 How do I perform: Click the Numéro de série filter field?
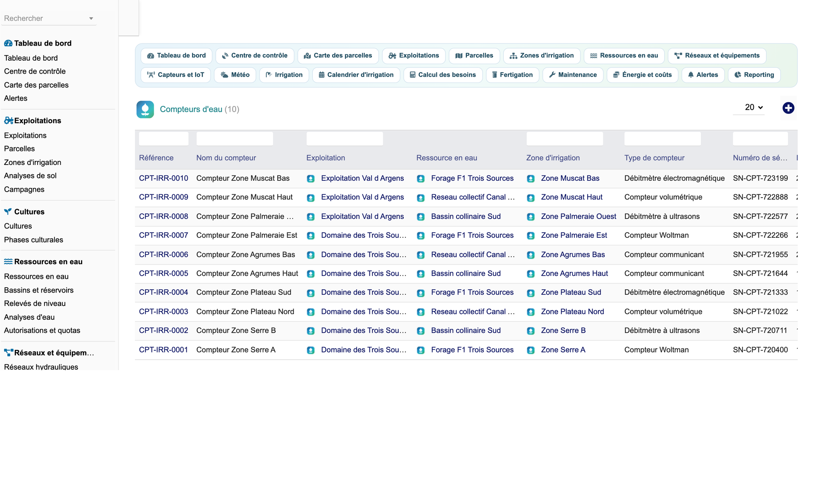[x=760, y=139]
